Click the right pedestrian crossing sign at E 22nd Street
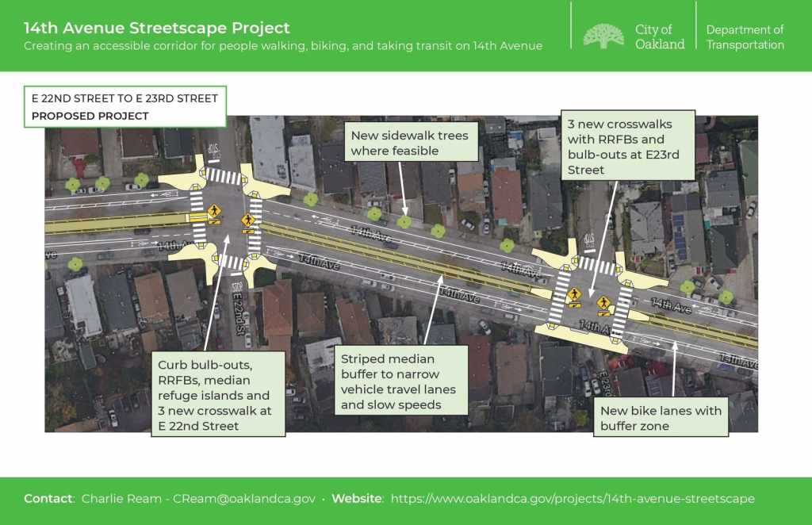This screenshot has height=525, width=812. 248,220
